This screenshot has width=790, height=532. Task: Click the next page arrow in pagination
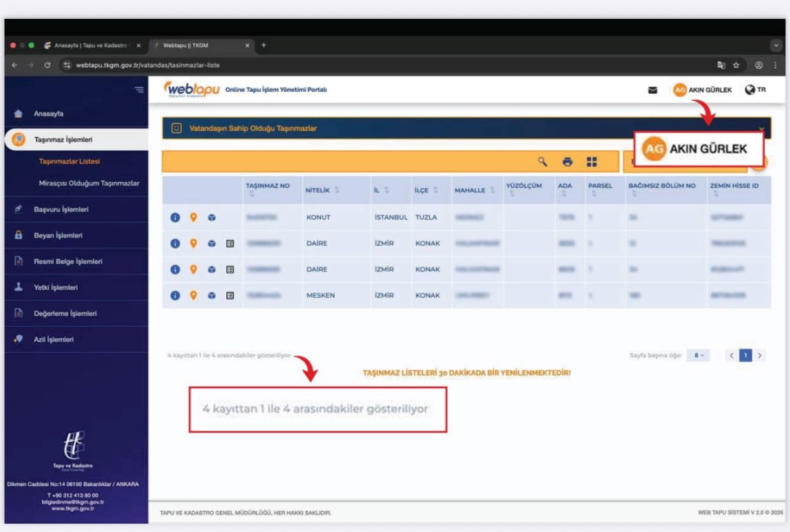coord(760,356)
